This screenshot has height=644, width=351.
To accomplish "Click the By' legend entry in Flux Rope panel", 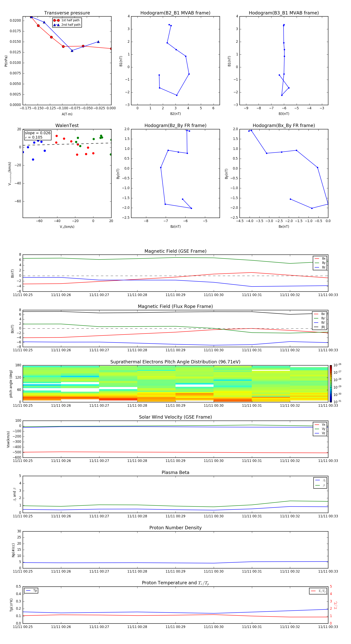I will pyautogui.click(x=320, y=318).
